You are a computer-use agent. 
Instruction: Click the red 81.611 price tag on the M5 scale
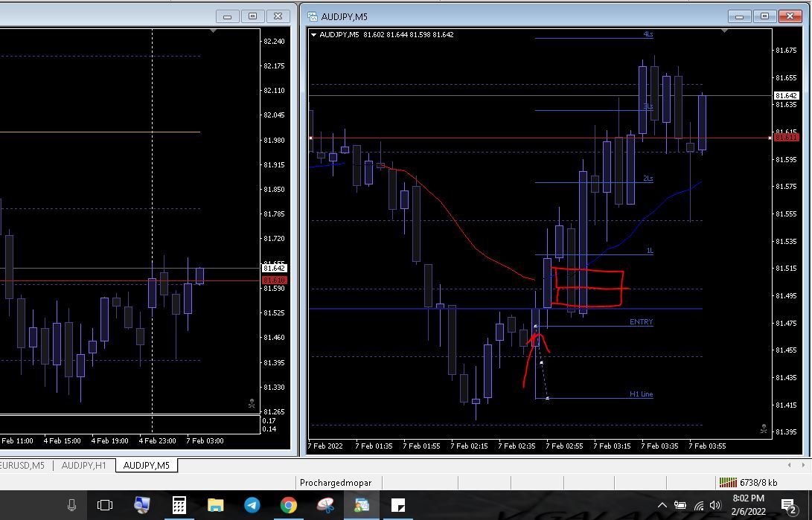pos(786,137)
